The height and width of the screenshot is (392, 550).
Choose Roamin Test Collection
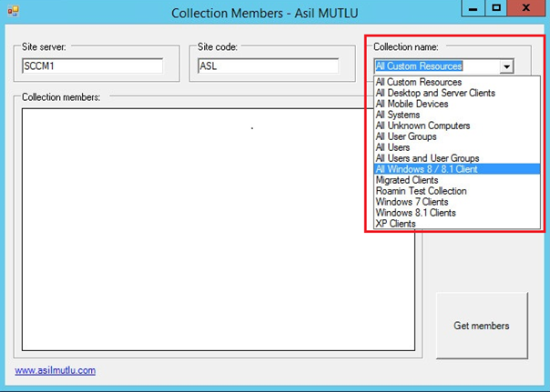click(457, 191)
